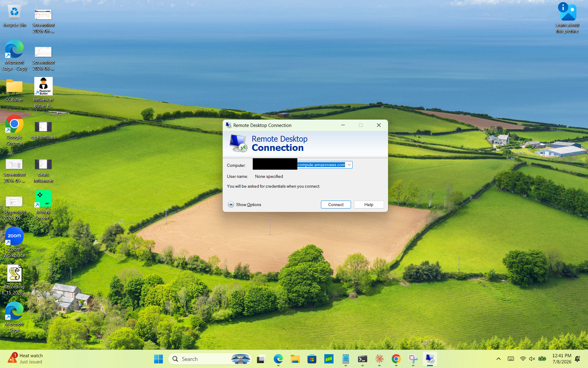This screenshot has height=368, width=588.
Task: Click the taskbar Search box
Action: coord(210,359)
